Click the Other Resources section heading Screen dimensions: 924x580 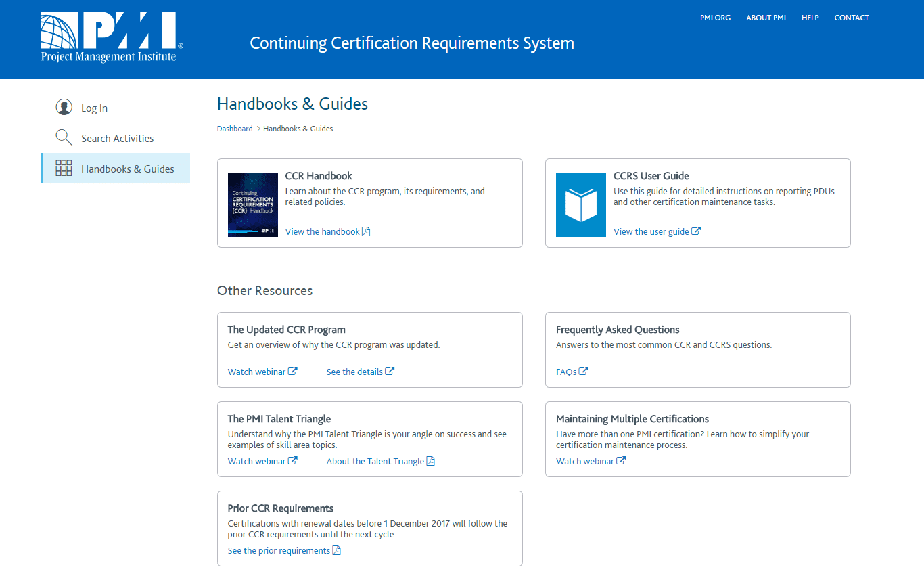pos(265,290)
